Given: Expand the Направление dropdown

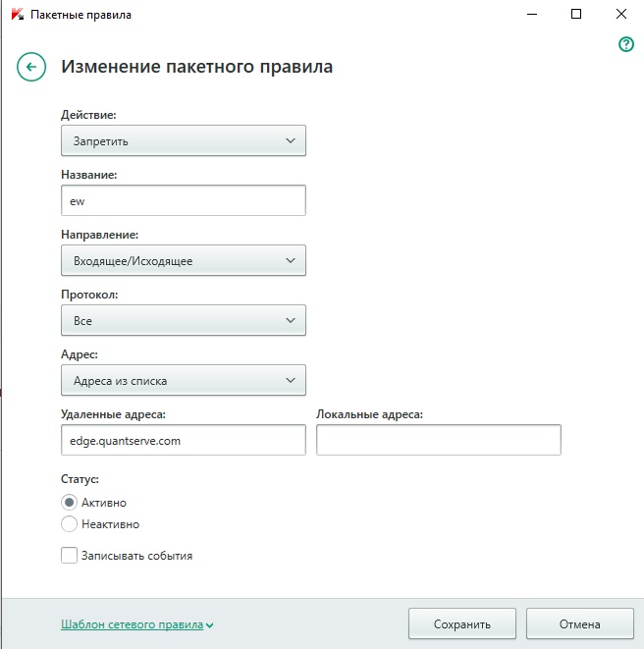Looking at the screenshot, I should pos(183,260).
